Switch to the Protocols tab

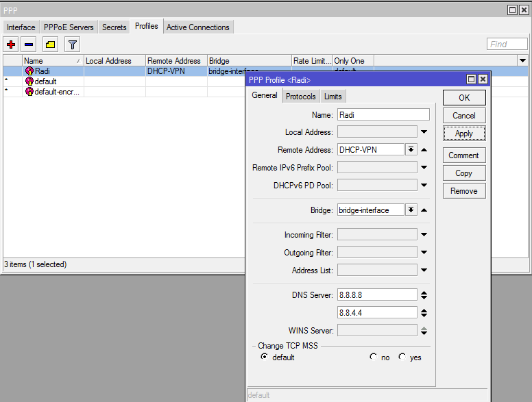[x=300, y=96]
